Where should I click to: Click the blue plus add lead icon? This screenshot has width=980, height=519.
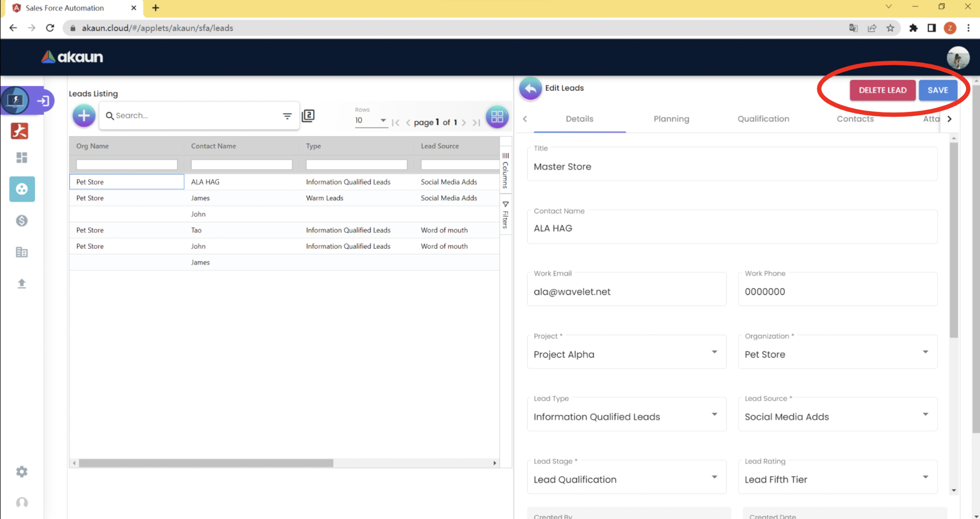(84, 116)
